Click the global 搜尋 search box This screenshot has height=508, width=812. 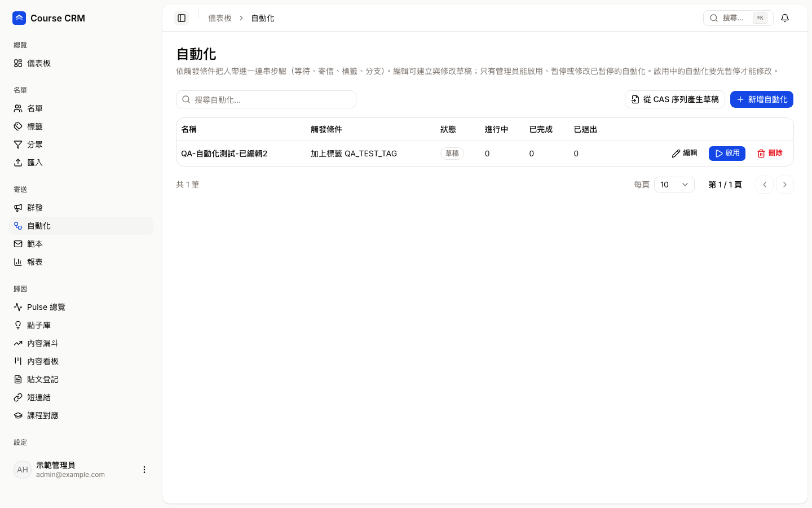click(738, 18)
